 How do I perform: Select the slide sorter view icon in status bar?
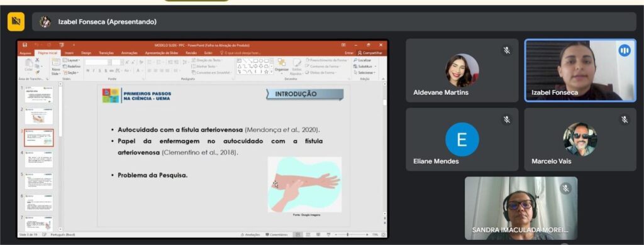(307, 235)
